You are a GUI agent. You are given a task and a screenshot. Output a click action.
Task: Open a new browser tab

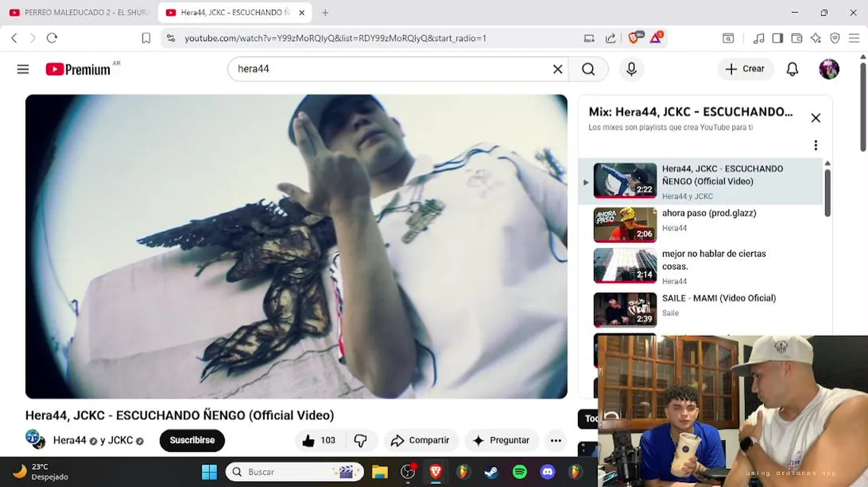(x=325, y=12)
